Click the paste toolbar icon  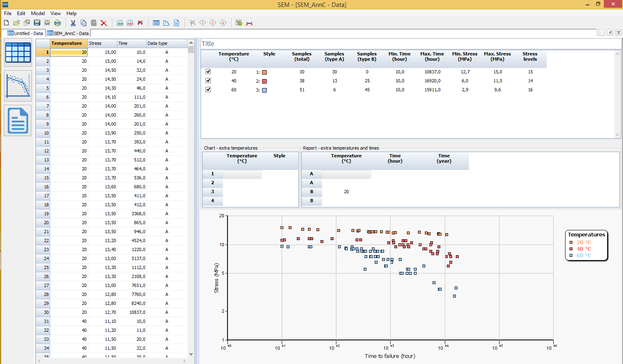(94, 23)
